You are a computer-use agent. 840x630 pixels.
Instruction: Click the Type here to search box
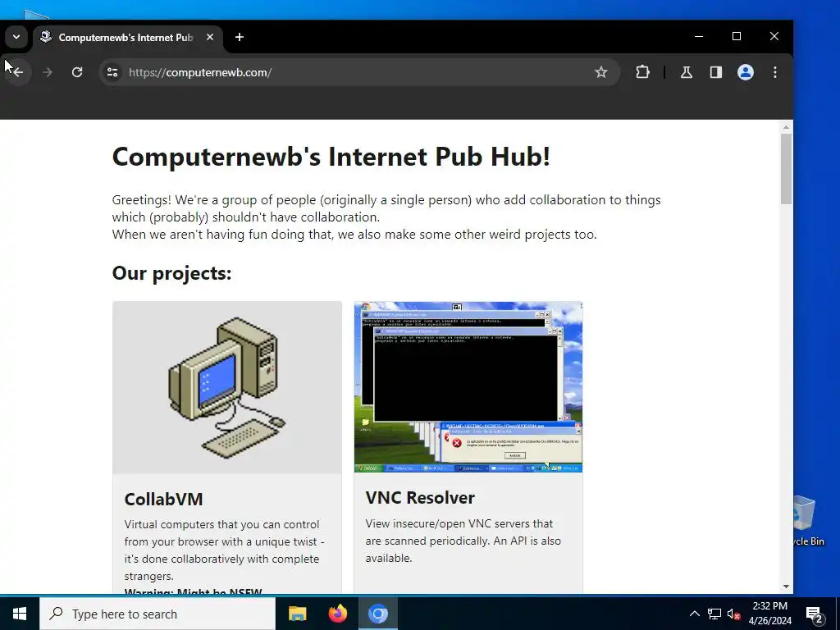pyautogui.click(x=157, y=614)
